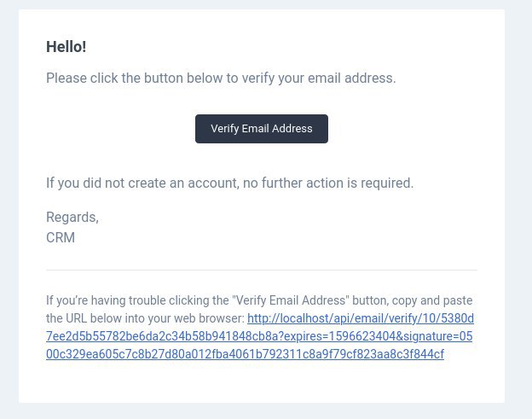Click "the URL below into your web browser:" text

(x=145, y=319)
